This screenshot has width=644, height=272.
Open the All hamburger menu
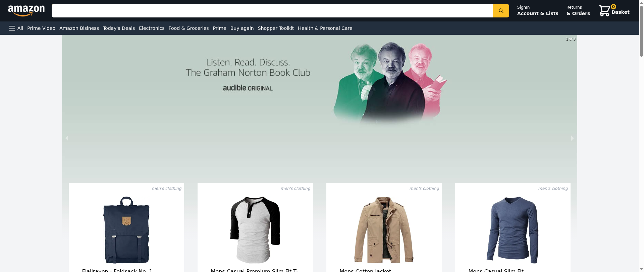[x=16, y=28]
